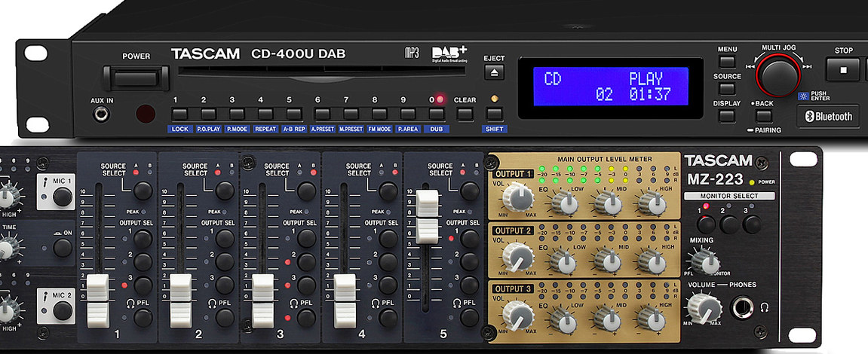Image resolution: width=868 pixels, height=354 pixels.
Task: Click the CLEAR button
Action: (x=465, y=114)
